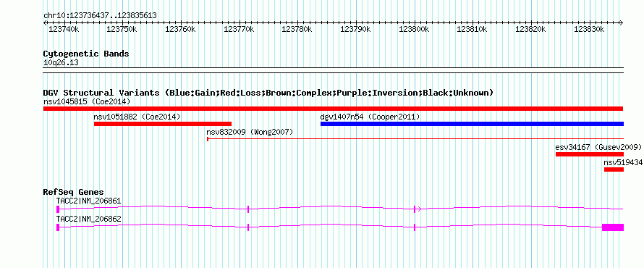The image size is (644, 268).
Task: Click the RefSeq Genes track title
Action: click(74, 192)
